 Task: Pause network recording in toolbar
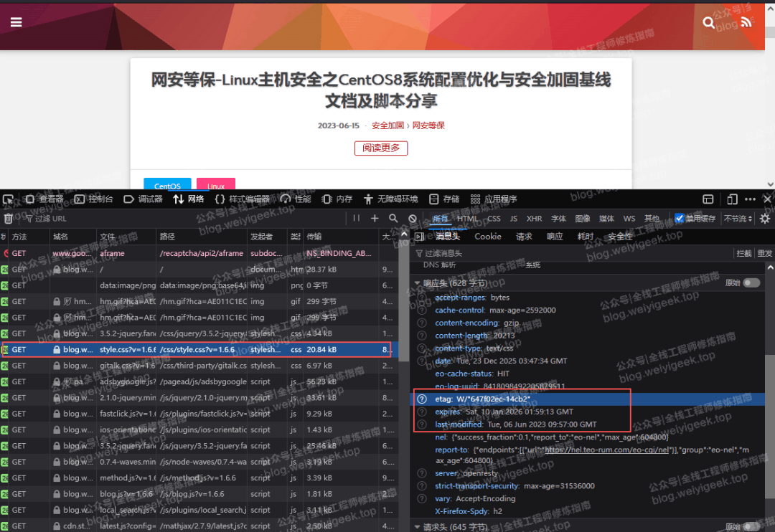357,219
